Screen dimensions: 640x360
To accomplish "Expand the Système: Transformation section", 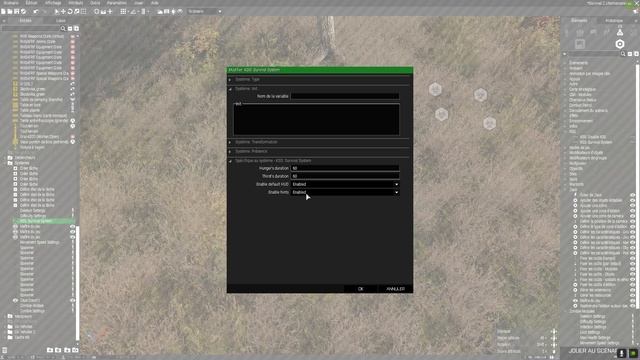I will pyautogui.click(x=230, y=142).
